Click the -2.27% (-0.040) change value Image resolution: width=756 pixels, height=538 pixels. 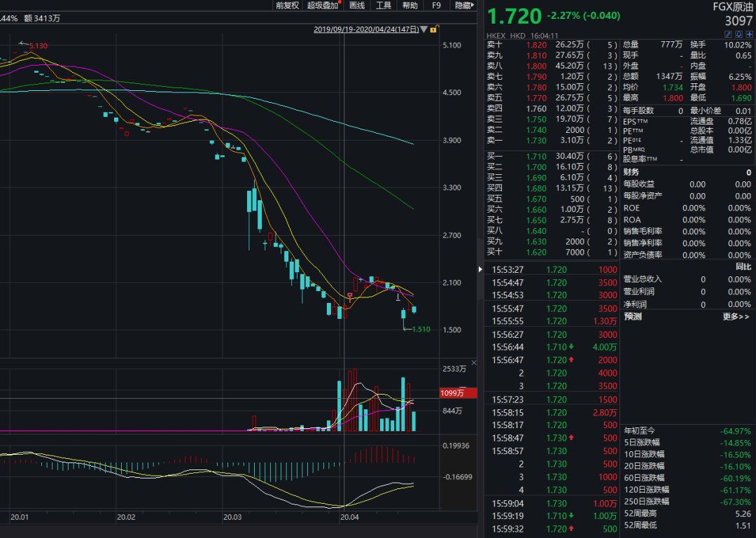(x=583, y=15)
